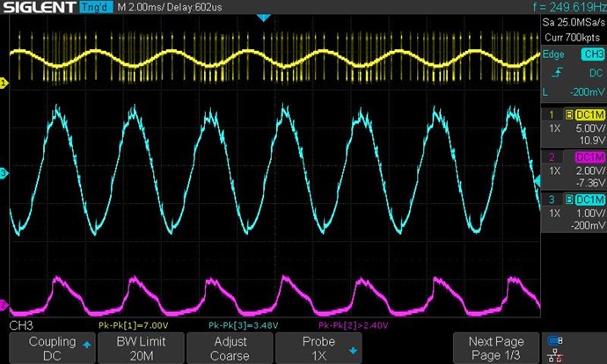Select the yellow channel 1 ground marker
This screenshot has height=364, width=607.
click(x=4, y=83)
